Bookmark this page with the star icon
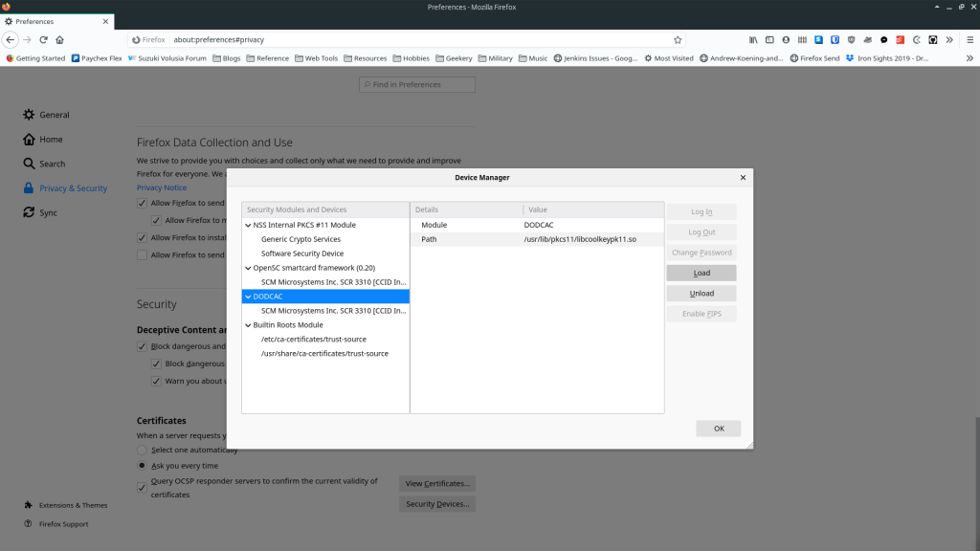 pos(678,40)
